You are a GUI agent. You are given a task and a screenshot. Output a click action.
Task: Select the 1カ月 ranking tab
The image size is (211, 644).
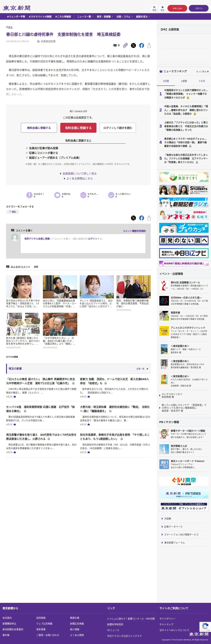[202, 81]
